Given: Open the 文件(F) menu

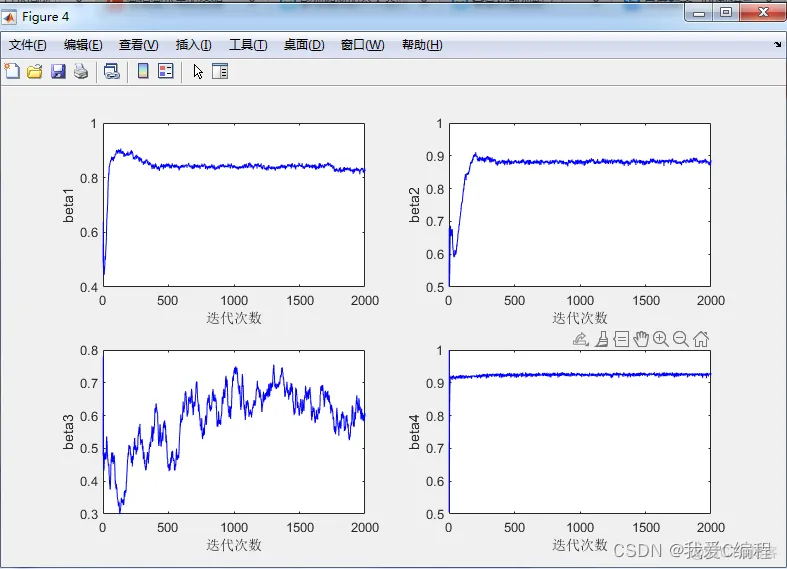Looking at the screenshot, I should 28,45.
